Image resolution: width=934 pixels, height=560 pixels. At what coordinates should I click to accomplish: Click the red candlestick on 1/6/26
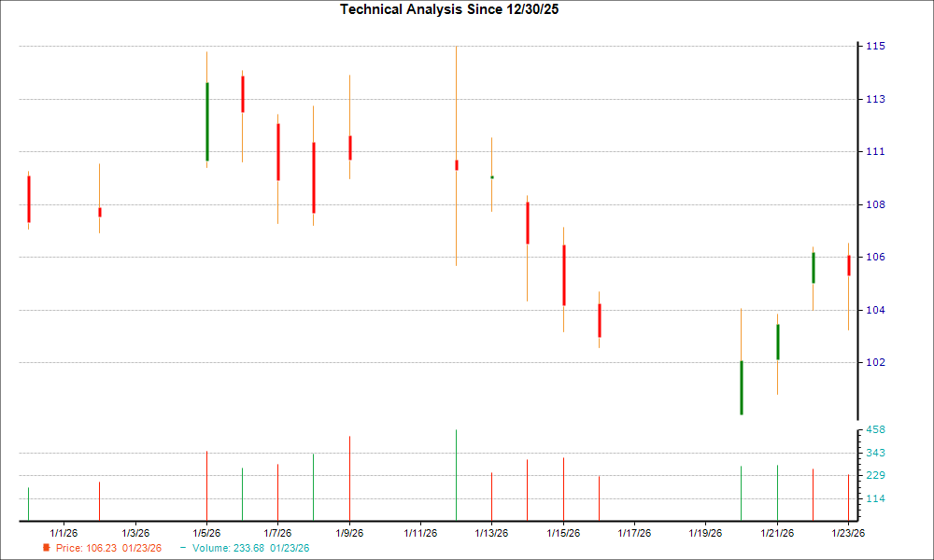243,93
